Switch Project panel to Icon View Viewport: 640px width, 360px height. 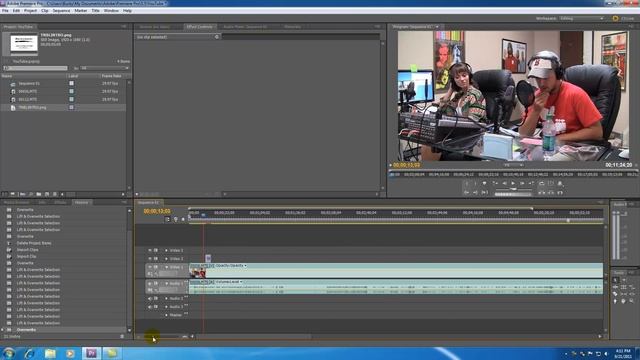[x=13, y=194]
